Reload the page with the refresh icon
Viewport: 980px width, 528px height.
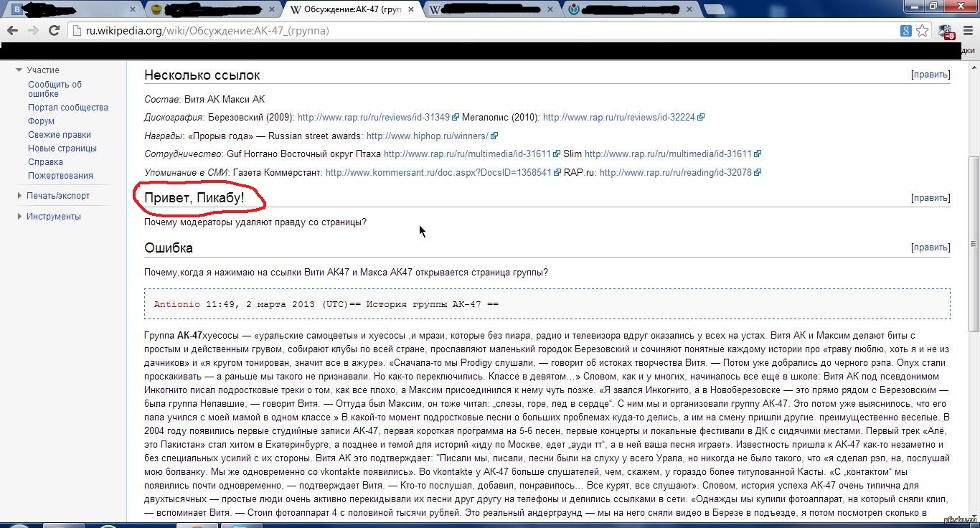(54, 31)
